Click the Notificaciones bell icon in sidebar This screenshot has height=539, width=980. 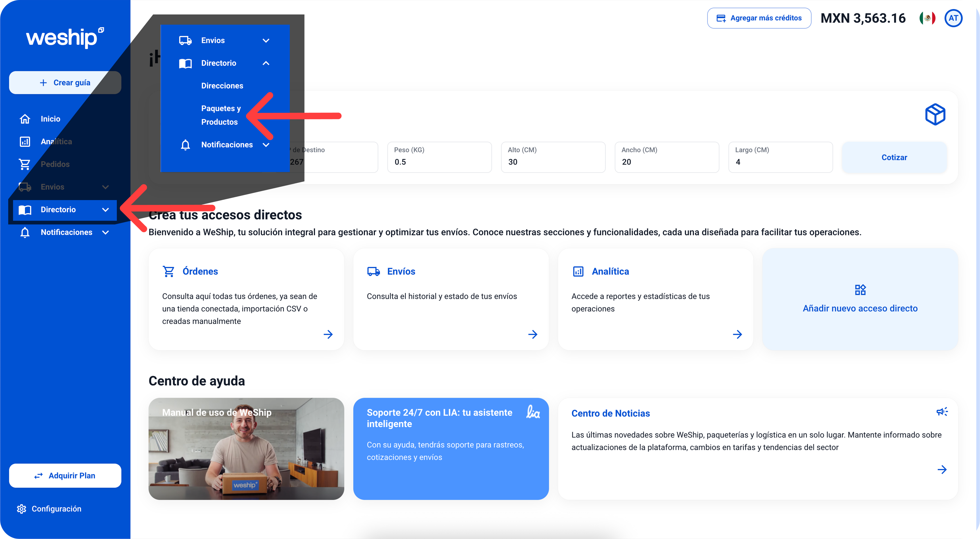point(25,232)
